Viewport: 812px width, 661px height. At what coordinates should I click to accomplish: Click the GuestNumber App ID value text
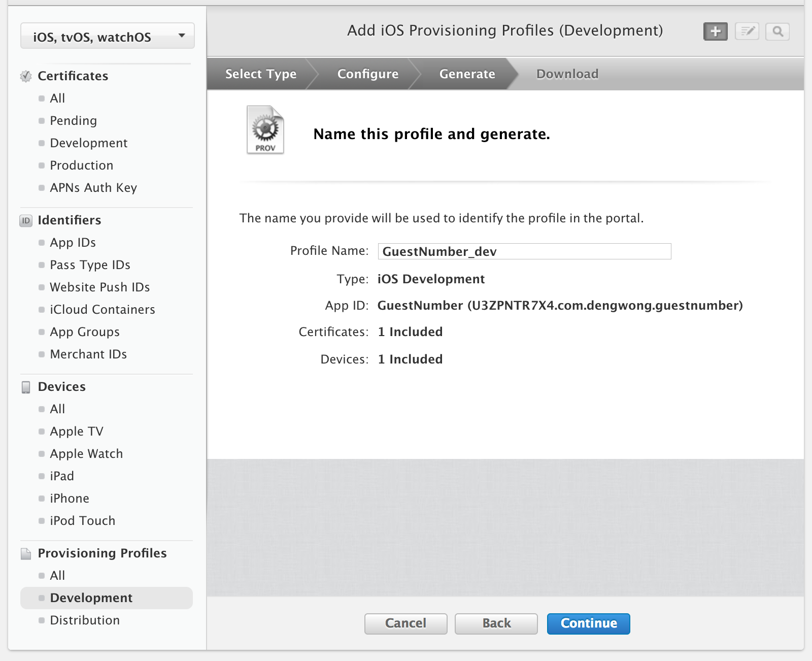click(x=560, y=306)
